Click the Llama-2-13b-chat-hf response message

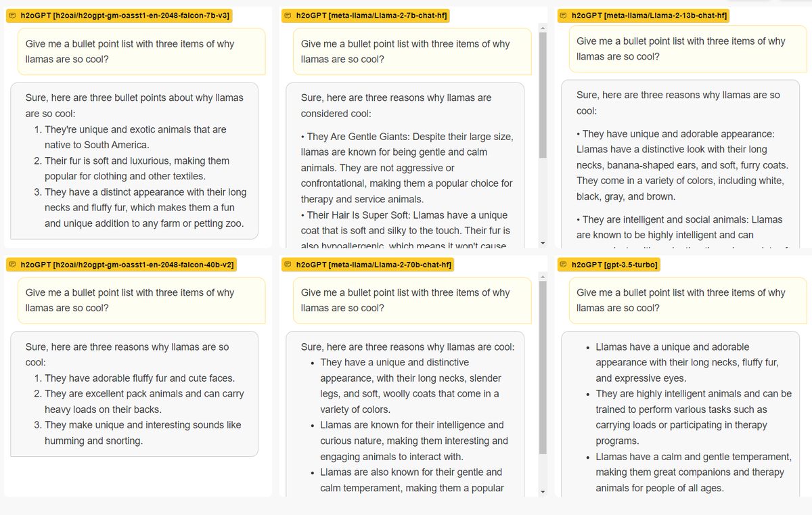[x=684, y=164]
